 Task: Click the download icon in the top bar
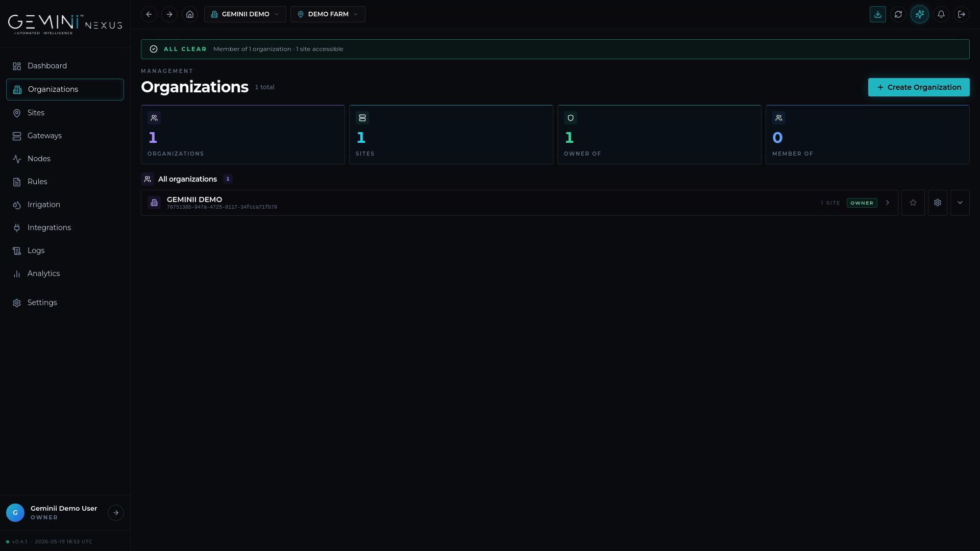878,14
